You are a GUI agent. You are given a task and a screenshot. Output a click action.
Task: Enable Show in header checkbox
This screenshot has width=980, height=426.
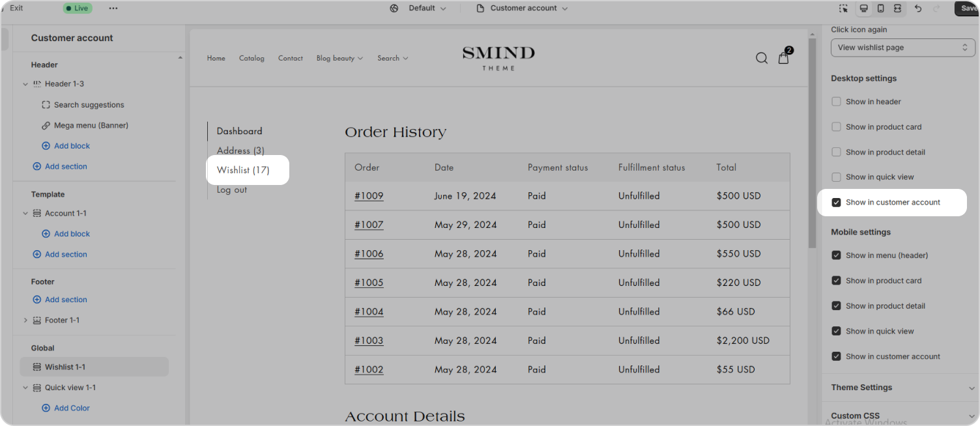click(x=836, y=102)
